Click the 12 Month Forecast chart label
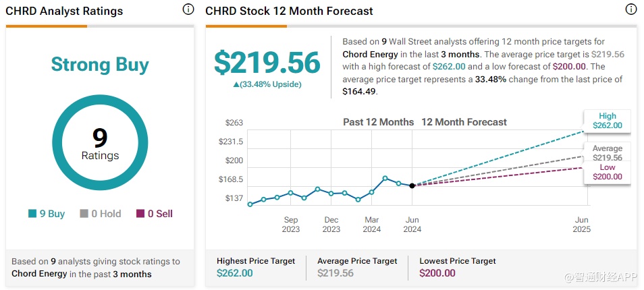Viewport: 644px width, 290px height. (464, 122)
